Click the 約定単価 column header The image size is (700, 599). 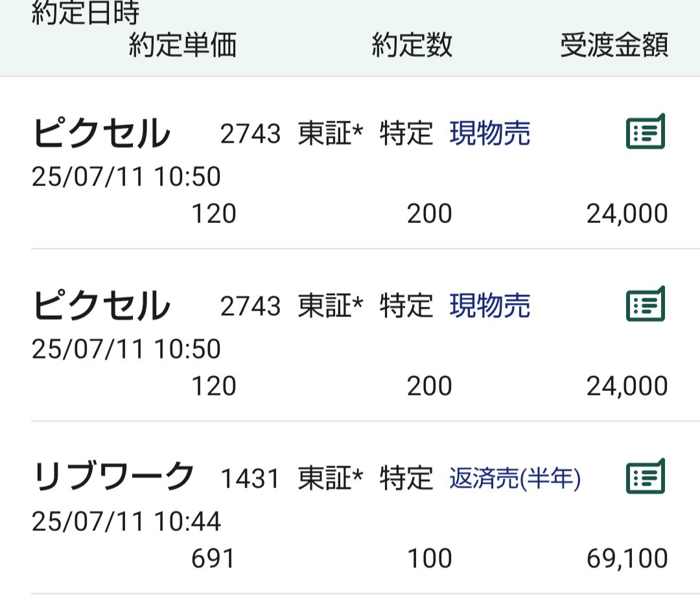(x=183, y=45)
